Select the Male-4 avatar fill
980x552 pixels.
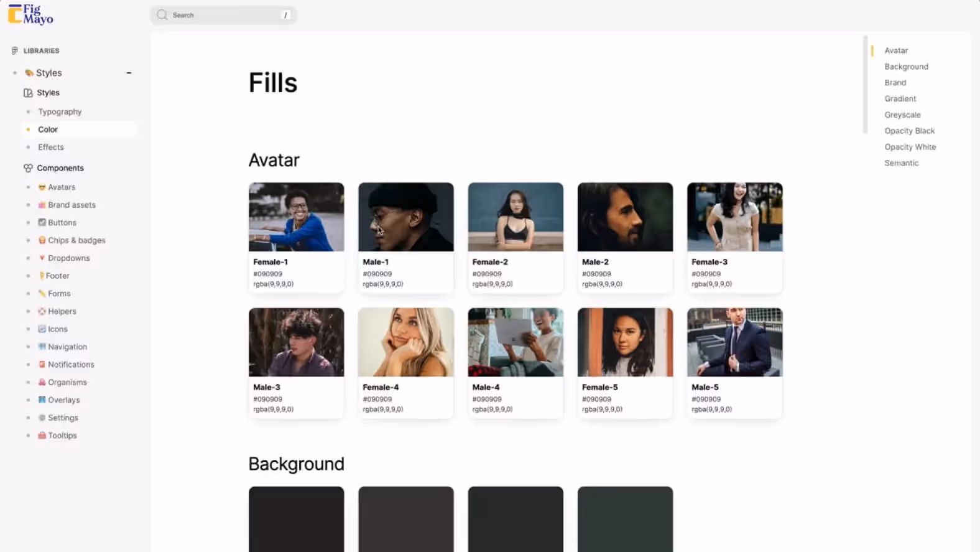pos(515,363)
